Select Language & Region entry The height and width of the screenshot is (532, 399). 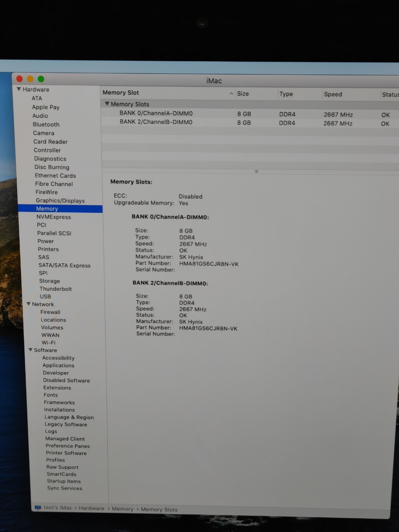(x=69, y=417)
